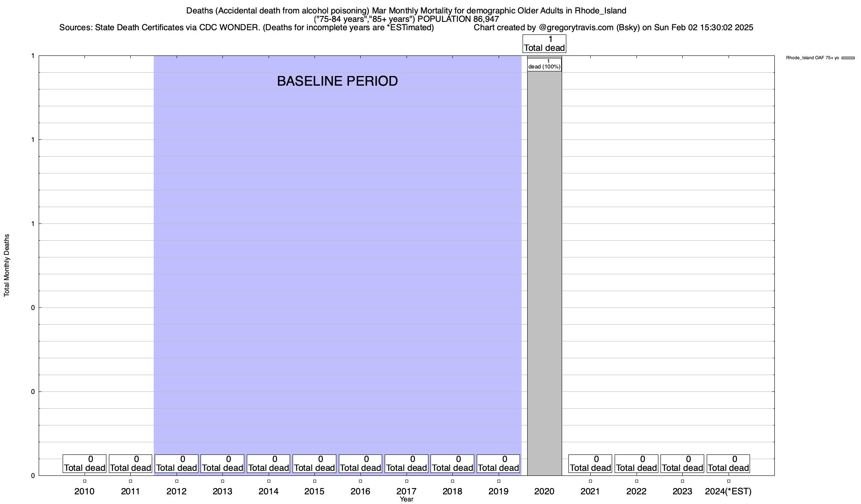
Task: Click the Total Monthly Deaths axis title
Action: click(7, 265)
